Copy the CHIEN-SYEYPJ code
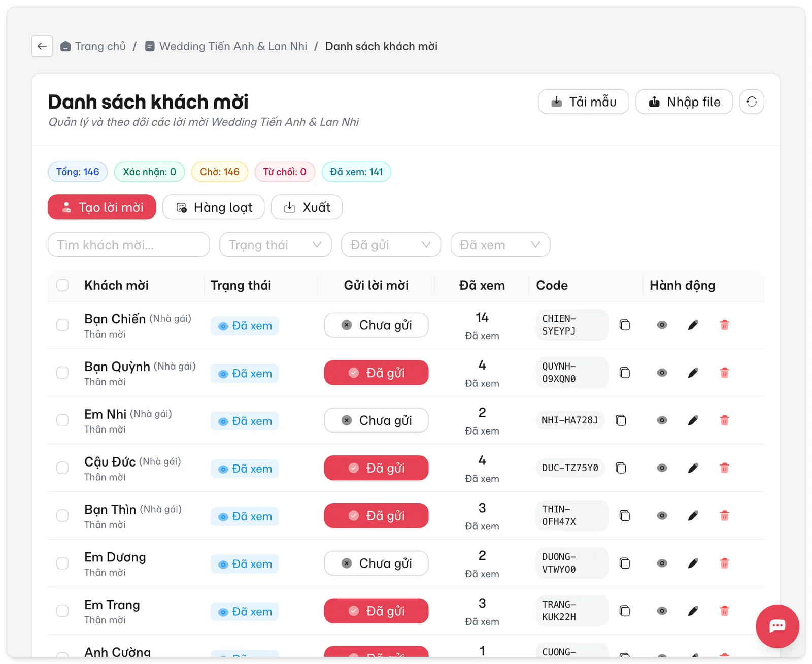812x664 pixels. coord(625,325)
